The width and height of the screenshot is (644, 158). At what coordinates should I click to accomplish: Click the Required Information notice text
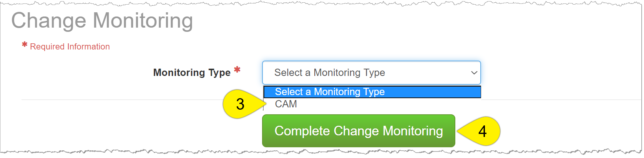click(70, 47)
